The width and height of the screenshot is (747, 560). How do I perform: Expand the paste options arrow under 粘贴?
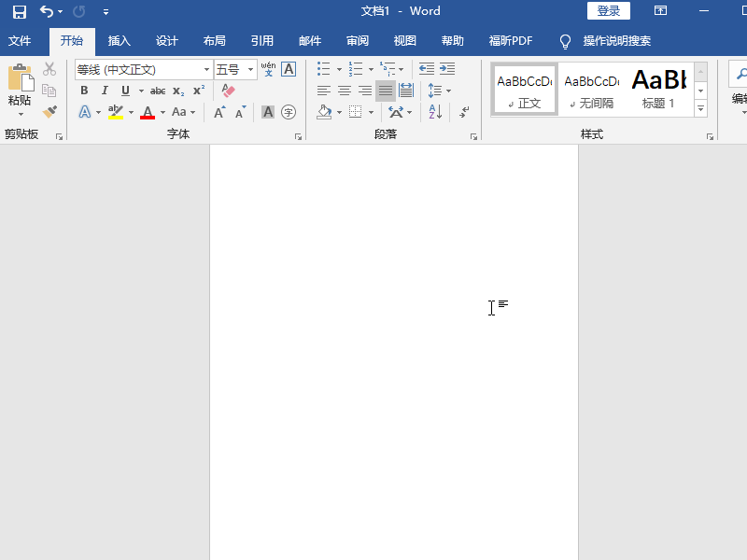coord(21,114)
